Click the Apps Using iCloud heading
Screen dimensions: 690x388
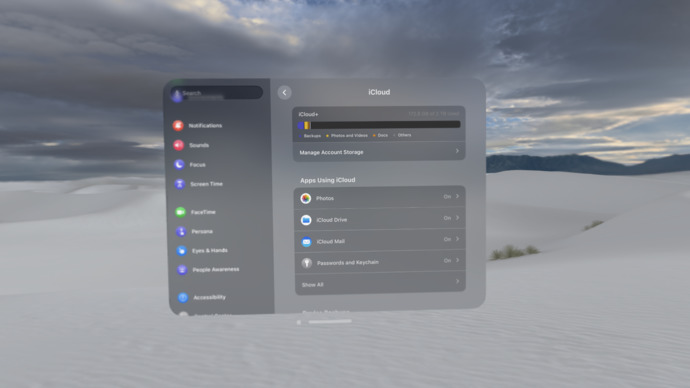[328, 180]
